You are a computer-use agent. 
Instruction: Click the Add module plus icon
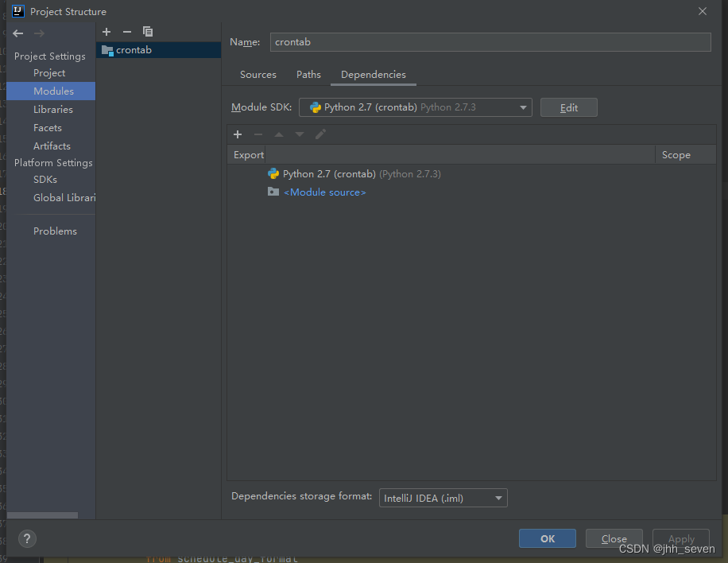[106, 32]
